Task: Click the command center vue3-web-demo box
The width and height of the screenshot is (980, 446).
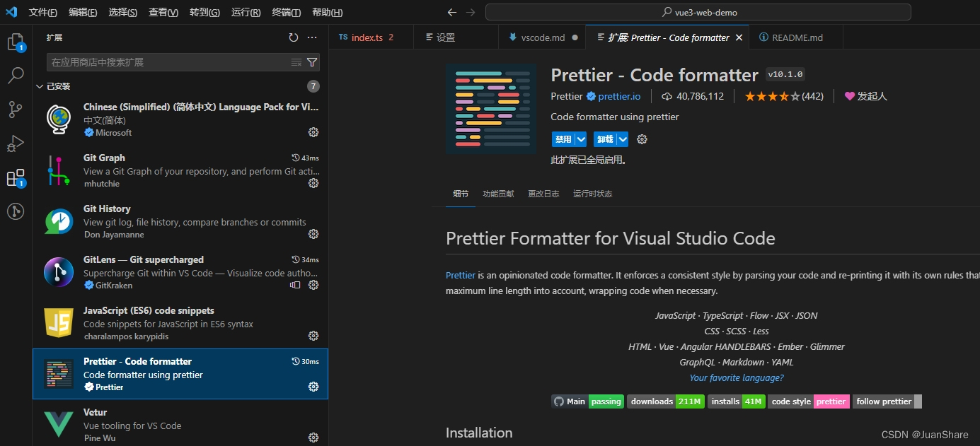Action: pos(698,12)
